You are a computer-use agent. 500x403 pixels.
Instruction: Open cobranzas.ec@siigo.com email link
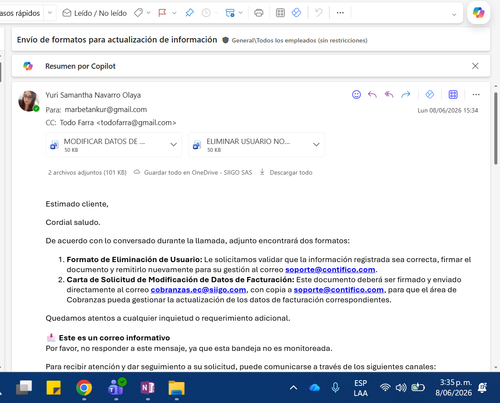(x=198, y=290)
